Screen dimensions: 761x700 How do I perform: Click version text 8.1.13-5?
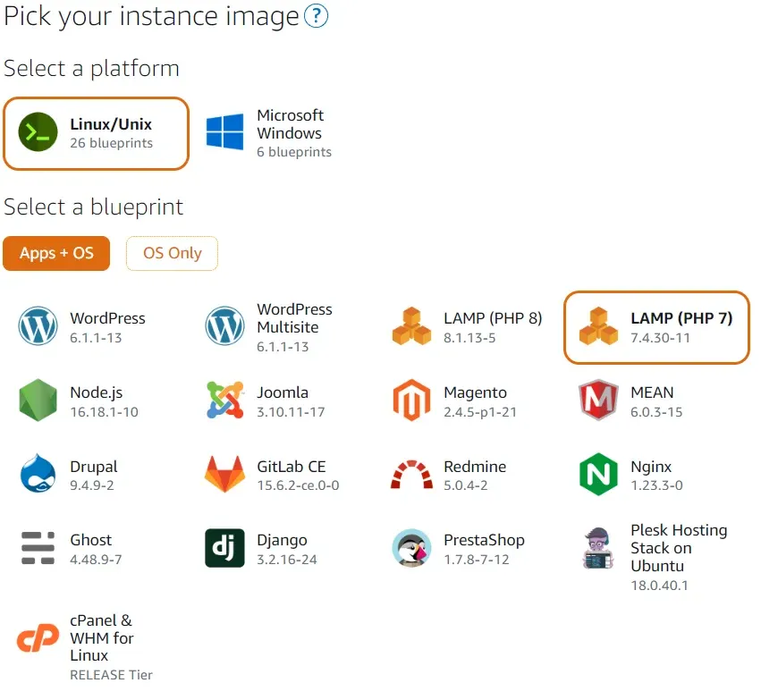click(469, 338)
